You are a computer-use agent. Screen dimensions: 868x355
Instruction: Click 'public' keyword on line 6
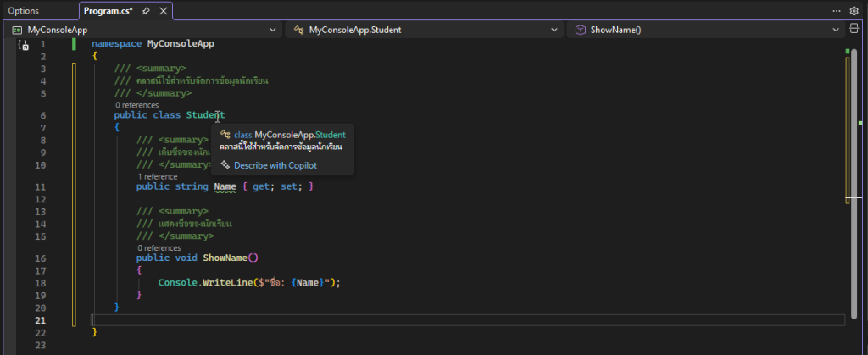tap(131, 115)
